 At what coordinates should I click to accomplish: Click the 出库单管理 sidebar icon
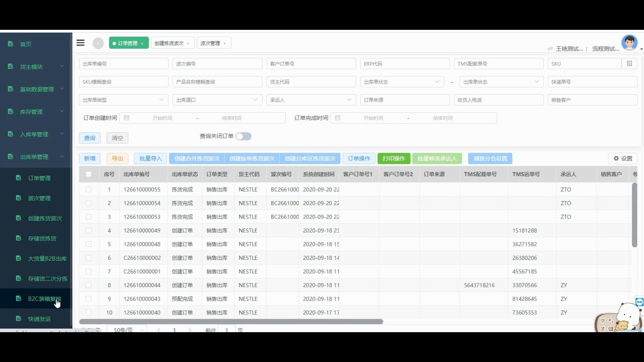coord(10,157)
